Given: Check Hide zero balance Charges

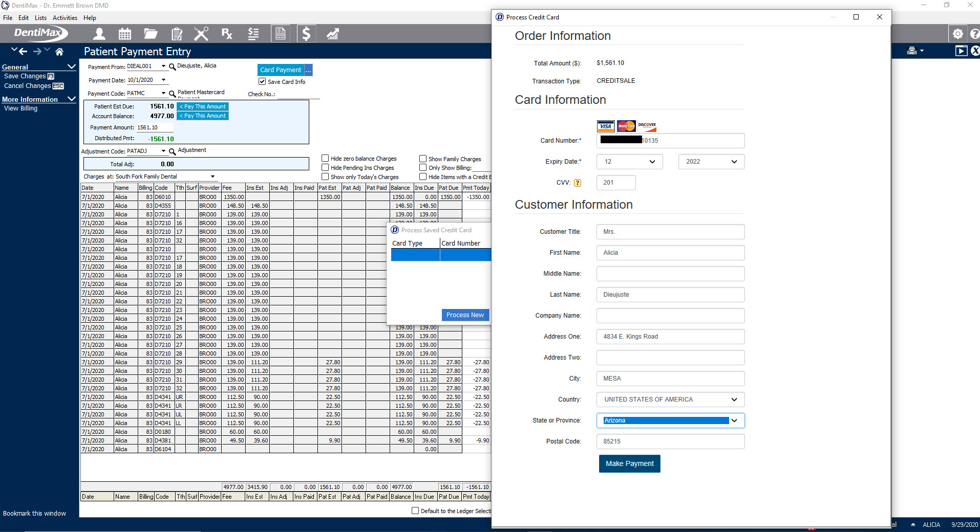Looking at the screenshot, I should tap(325, 159).
